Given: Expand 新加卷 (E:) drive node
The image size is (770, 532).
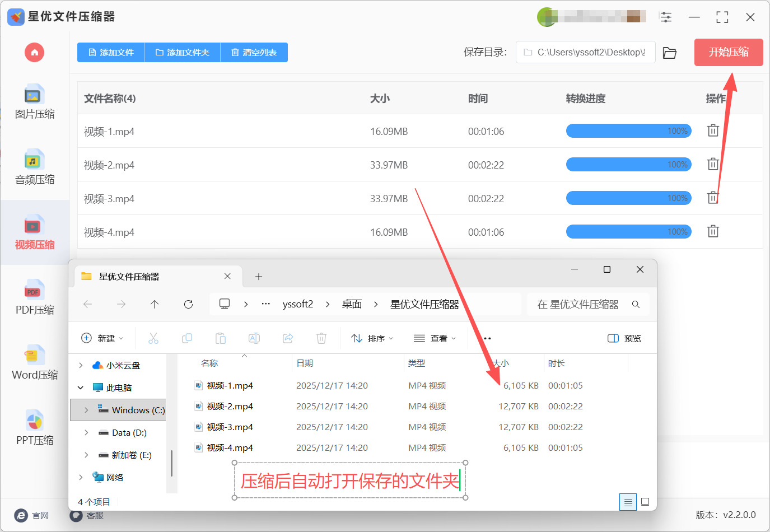Looking at the screenshot, I should point(86,455).
